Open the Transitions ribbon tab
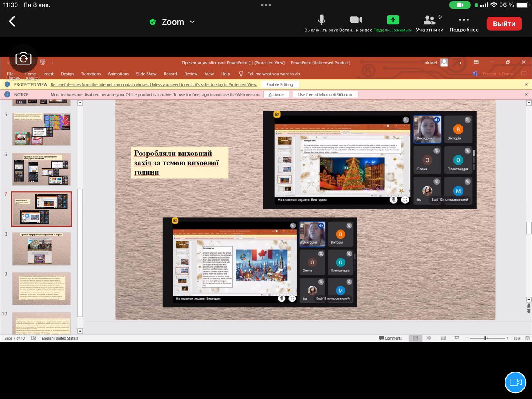532x399 pixels. (91, 74)
